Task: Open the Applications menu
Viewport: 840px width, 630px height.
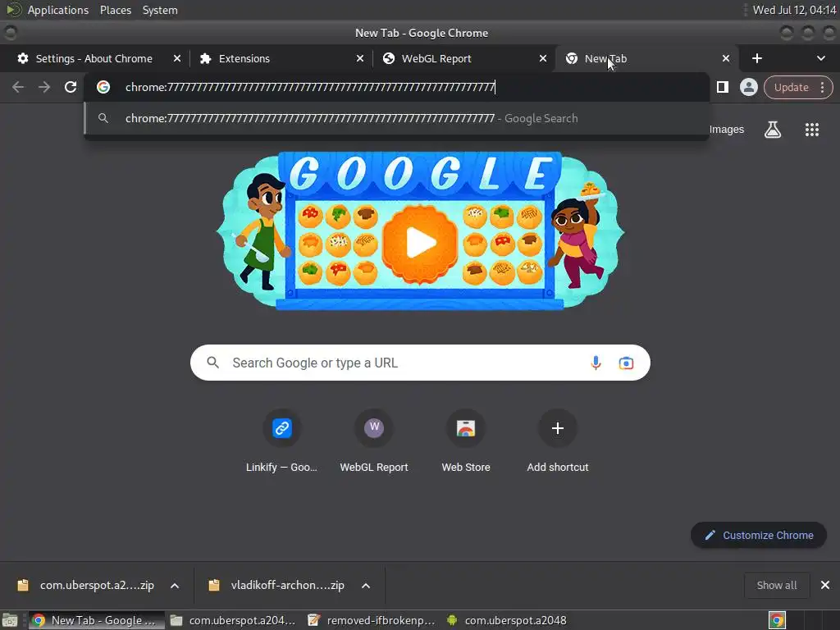Action: [x=58, y=10]
